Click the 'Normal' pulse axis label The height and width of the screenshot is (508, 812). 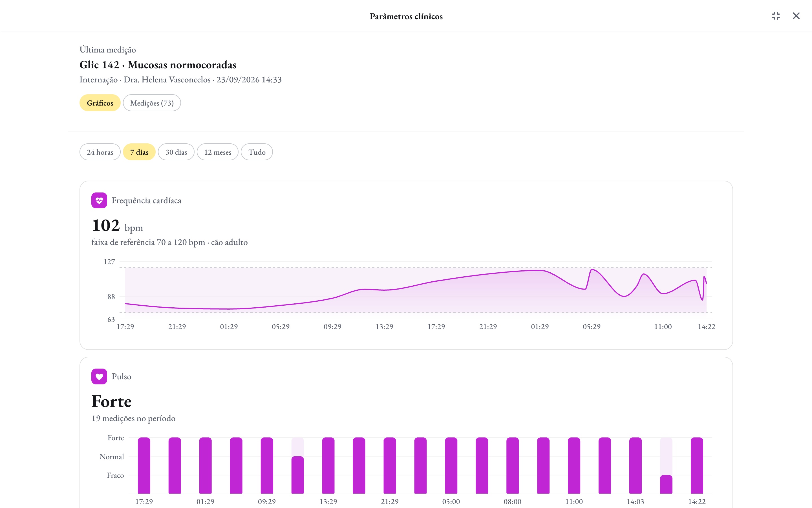[112, 457]
